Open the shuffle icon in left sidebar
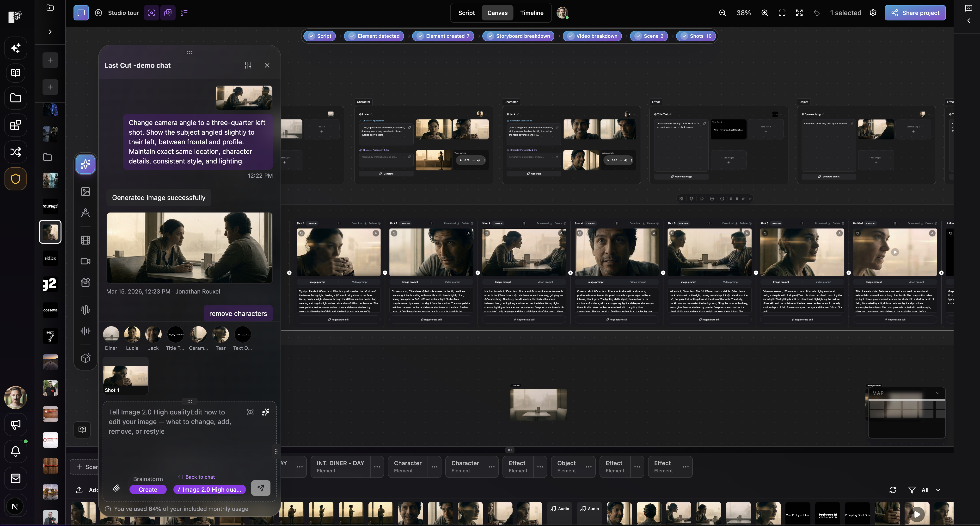Viewport: 980px width, 526px height. pos(16,152)
